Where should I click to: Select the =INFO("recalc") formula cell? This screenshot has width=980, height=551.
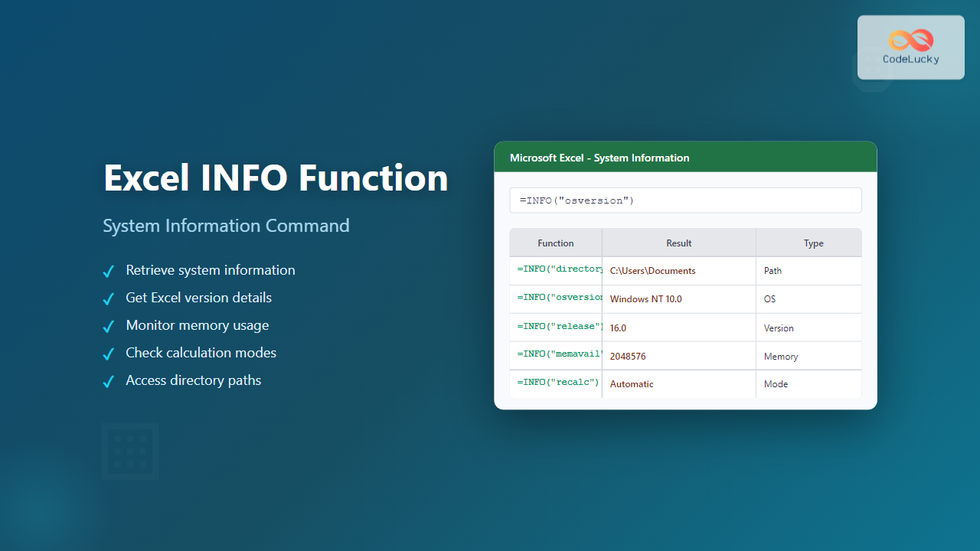point(556,382)
